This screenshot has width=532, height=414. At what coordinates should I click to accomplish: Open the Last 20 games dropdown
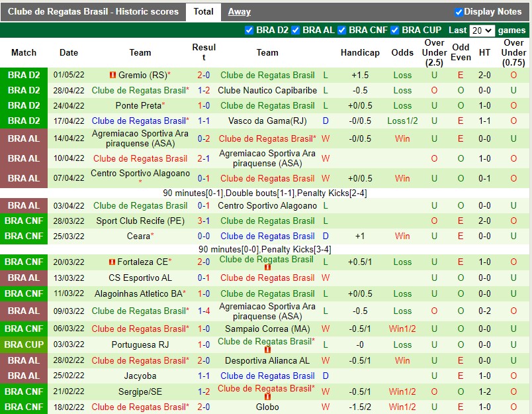tap(482, 30)
